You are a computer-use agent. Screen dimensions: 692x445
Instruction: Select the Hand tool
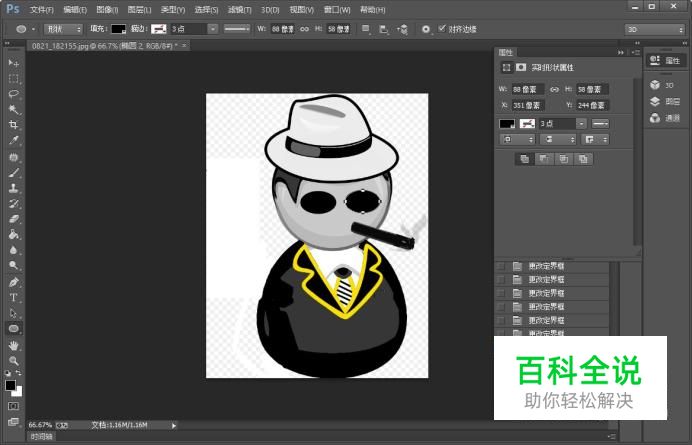coord(13,345)
